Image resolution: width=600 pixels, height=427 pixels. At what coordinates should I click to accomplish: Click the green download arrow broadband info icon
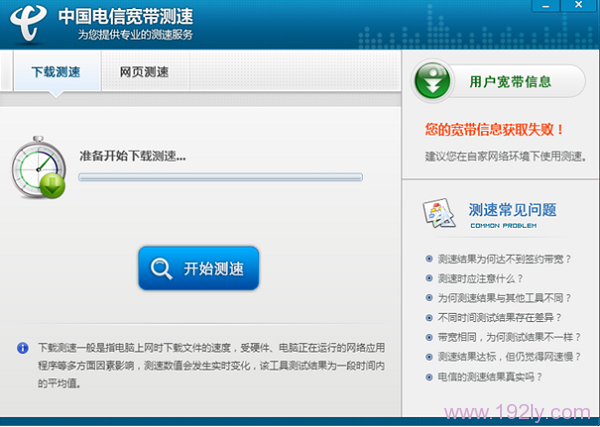(433, 81)
